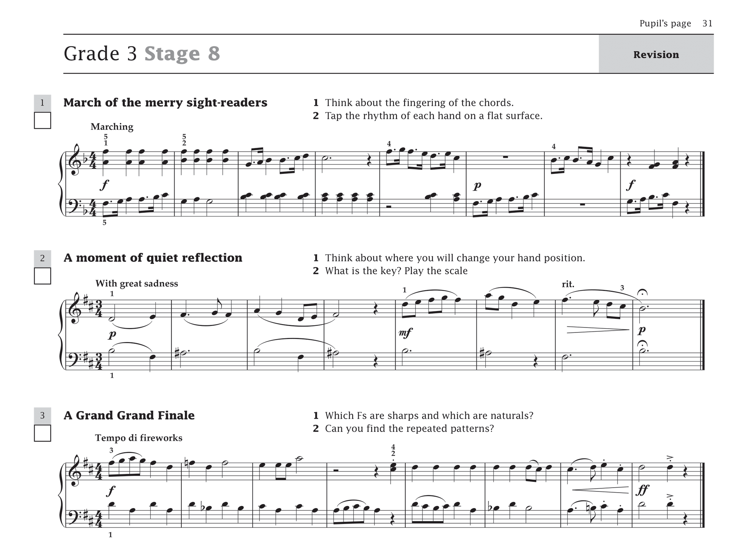Tick the checkbox under exercise number 3
746x560 pixels.
(43, 433)
